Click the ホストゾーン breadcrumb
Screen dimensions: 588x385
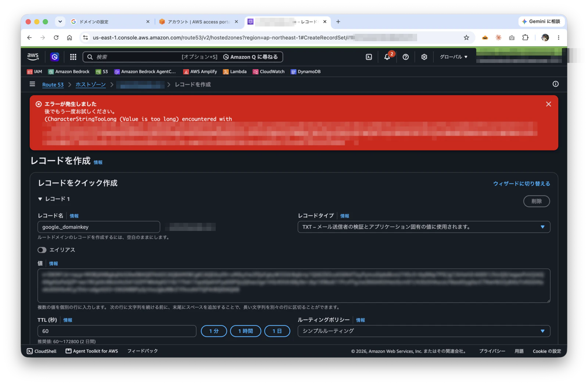click(x=90, y=85)
